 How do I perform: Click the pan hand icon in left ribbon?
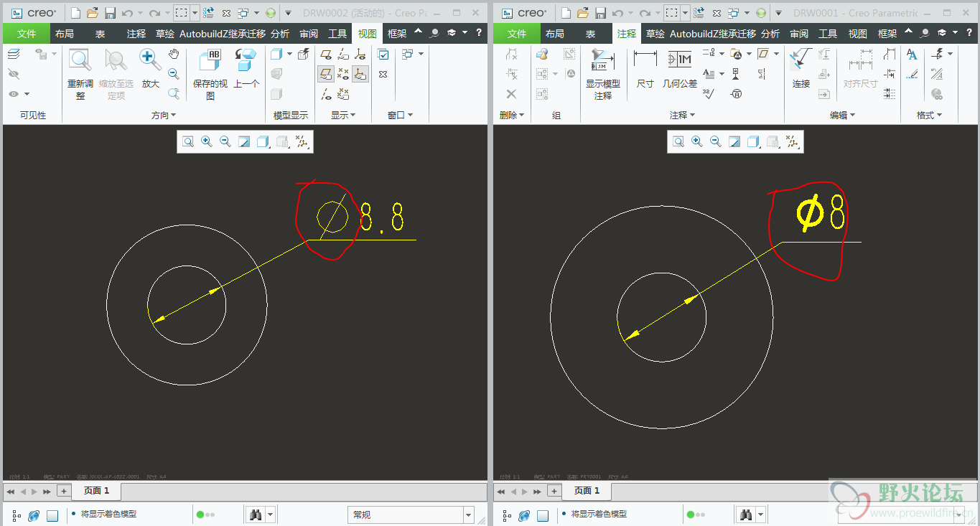click(174, 55)
